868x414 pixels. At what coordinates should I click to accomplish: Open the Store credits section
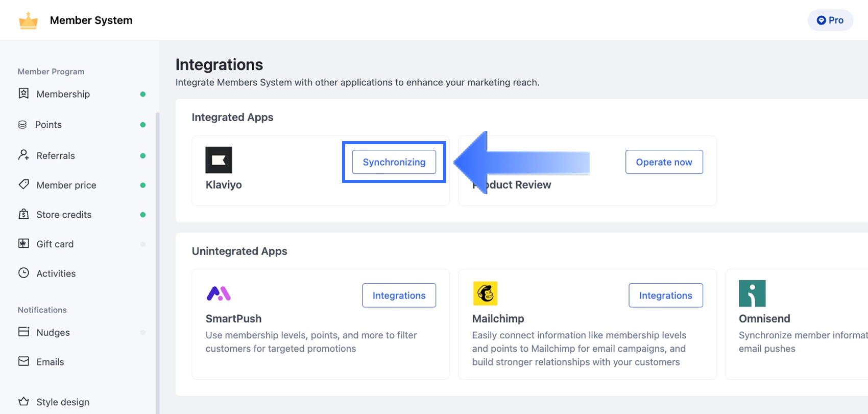[x=64, y=215]
